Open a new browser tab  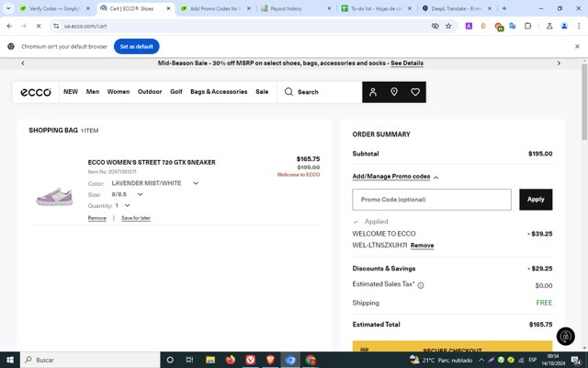504,8
